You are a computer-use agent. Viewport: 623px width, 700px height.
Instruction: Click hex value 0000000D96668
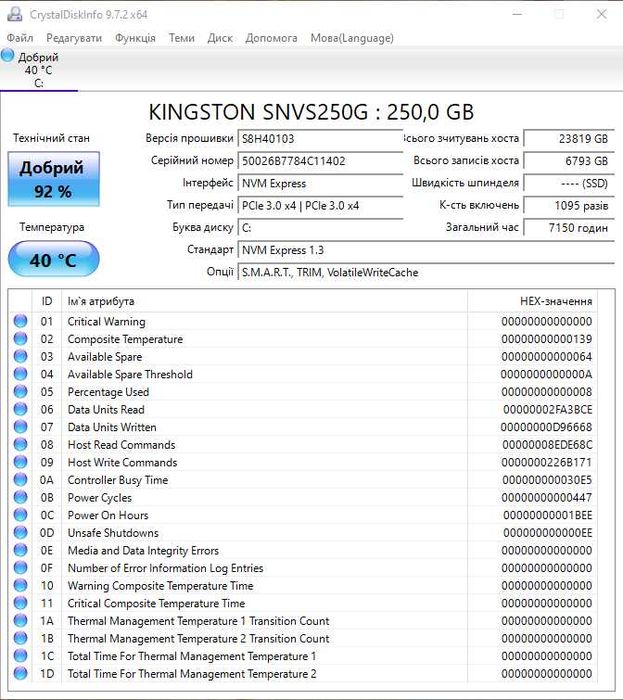coord(546,427)
